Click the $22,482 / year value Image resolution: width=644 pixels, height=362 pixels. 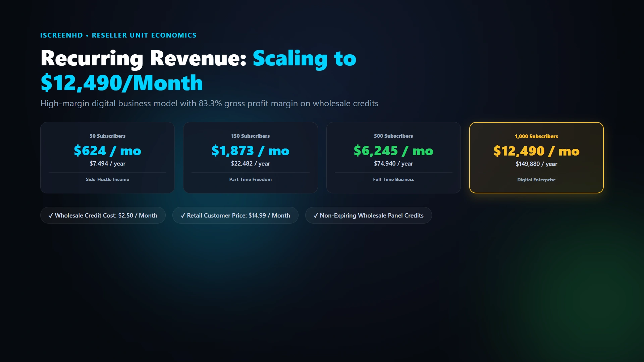click(x=250, y=164)
